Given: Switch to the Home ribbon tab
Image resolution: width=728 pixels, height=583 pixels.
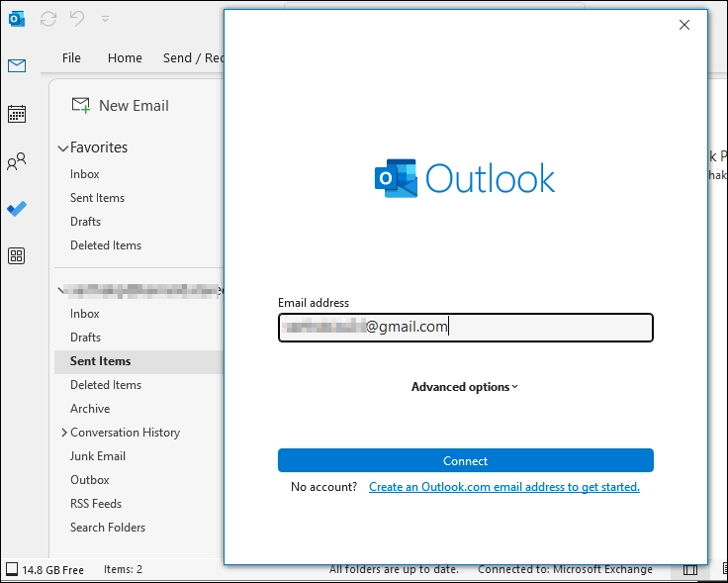Looking at the screenshot, I should click(125, 58).
